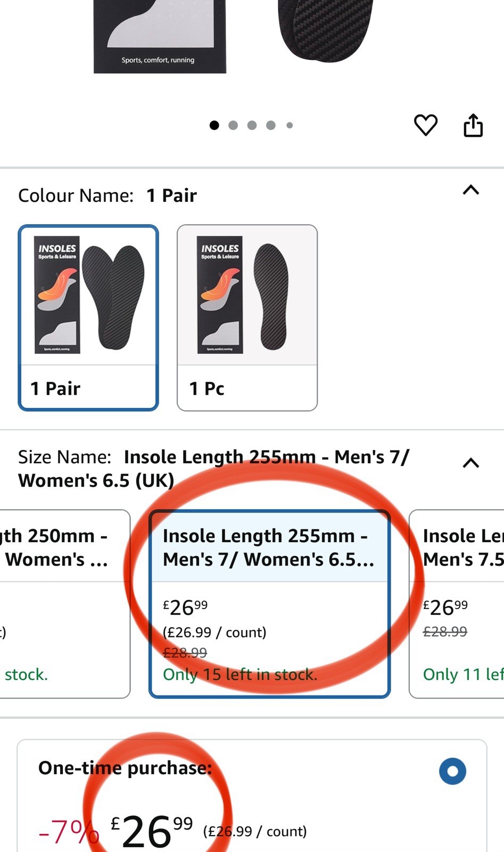
Task: Go to the fourth image carousel dot
Action: click(x=271, y=125)
